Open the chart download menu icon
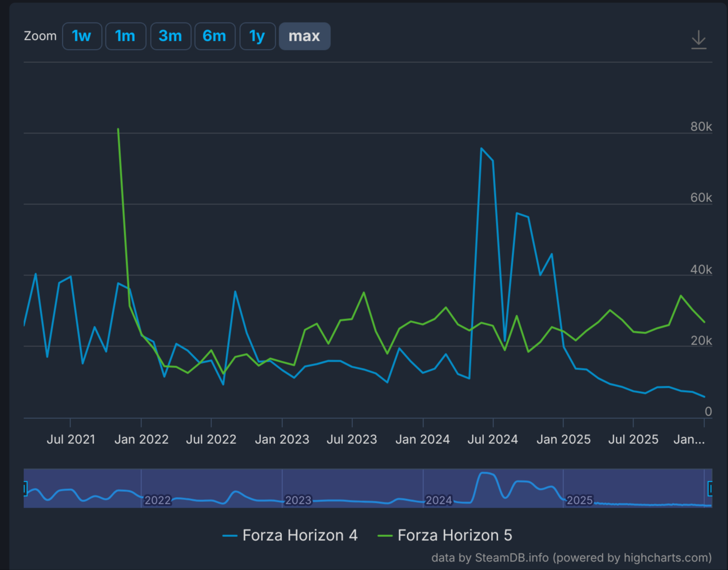Screen dimensions: 728x570 click(x=699, y=39)
